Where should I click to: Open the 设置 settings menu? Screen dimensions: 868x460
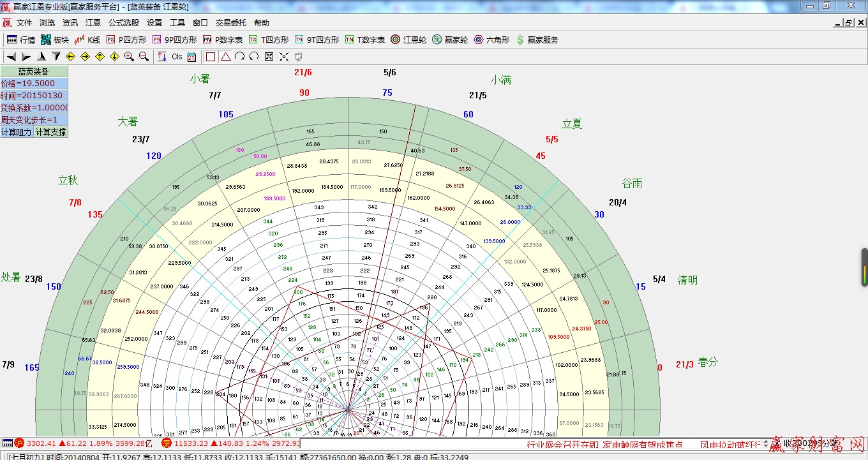154,22
